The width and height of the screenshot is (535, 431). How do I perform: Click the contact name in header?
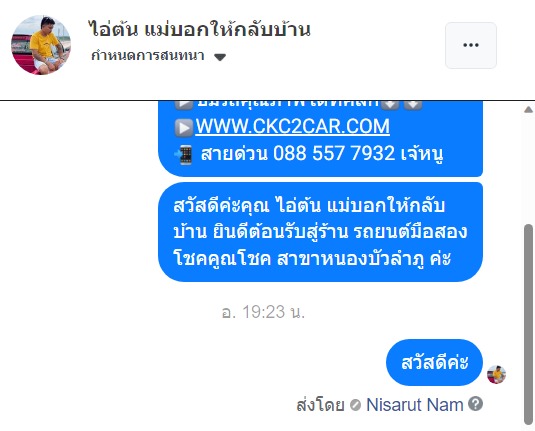200,29
